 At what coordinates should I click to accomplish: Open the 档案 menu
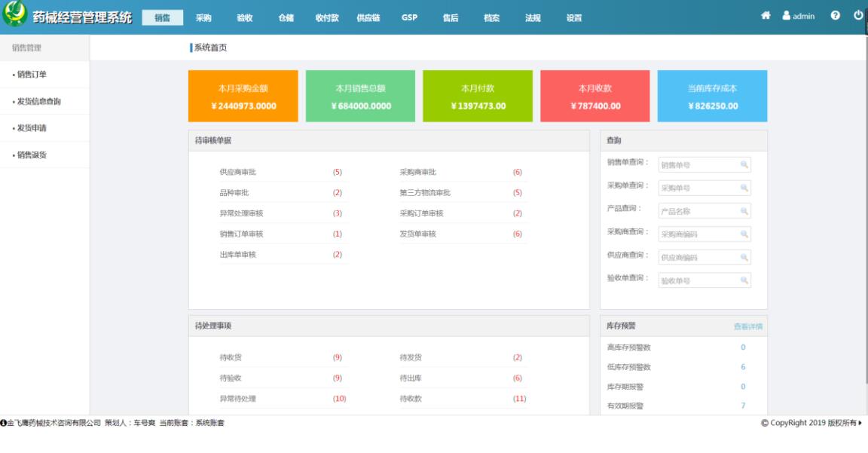[x=491, y=18]
